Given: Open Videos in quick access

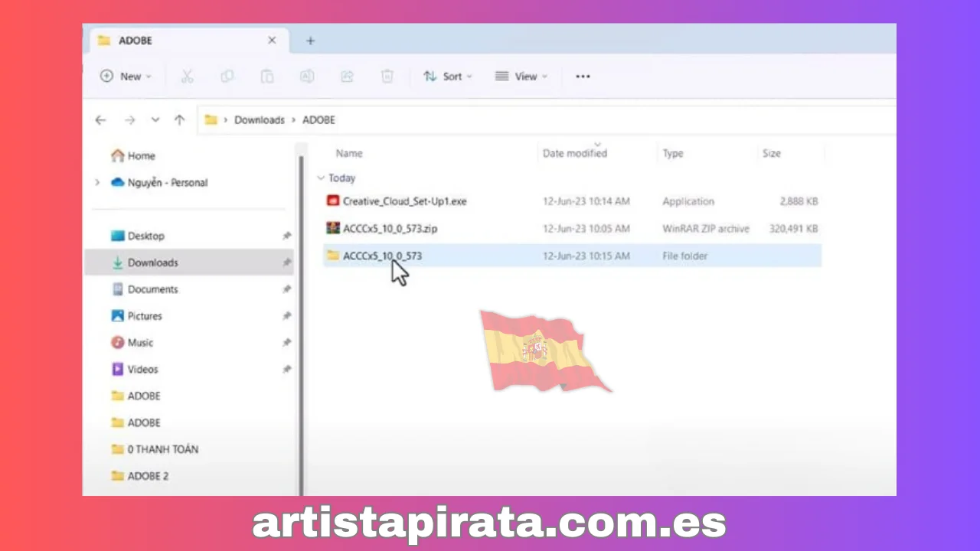Looking at the screenshot, I should tap(135, 370).
